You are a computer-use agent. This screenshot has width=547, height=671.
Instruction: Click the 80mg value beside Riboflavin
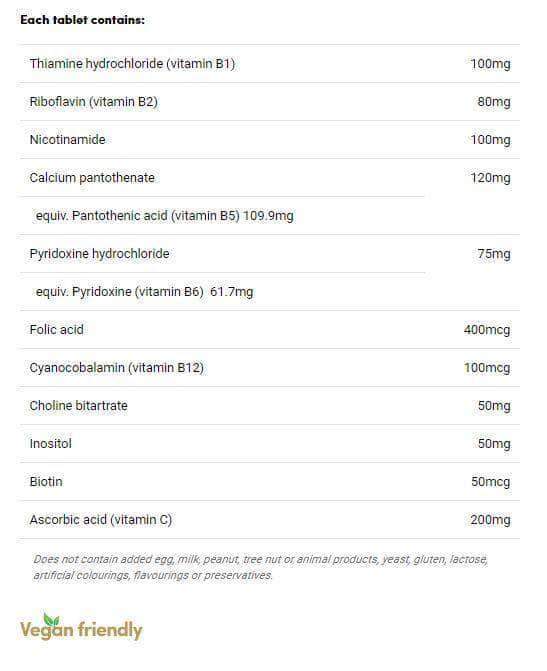494,102
